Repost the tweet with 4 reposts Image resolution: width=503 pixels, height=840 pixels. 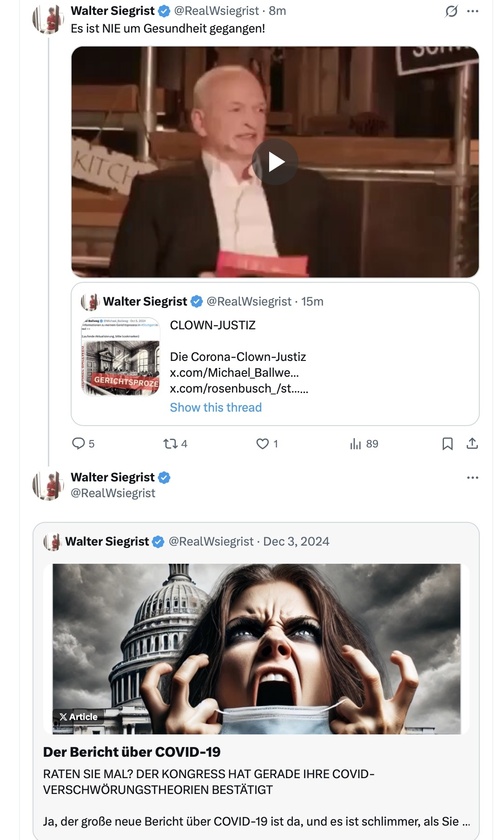[x=175, y=444]
